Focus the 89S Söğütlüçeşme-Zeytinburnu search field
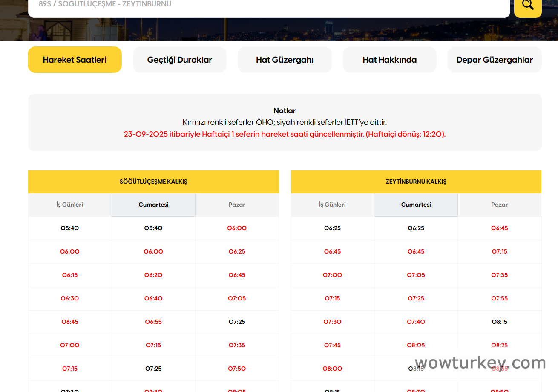The height and width of the screenshot is (392, 558). 268,6
